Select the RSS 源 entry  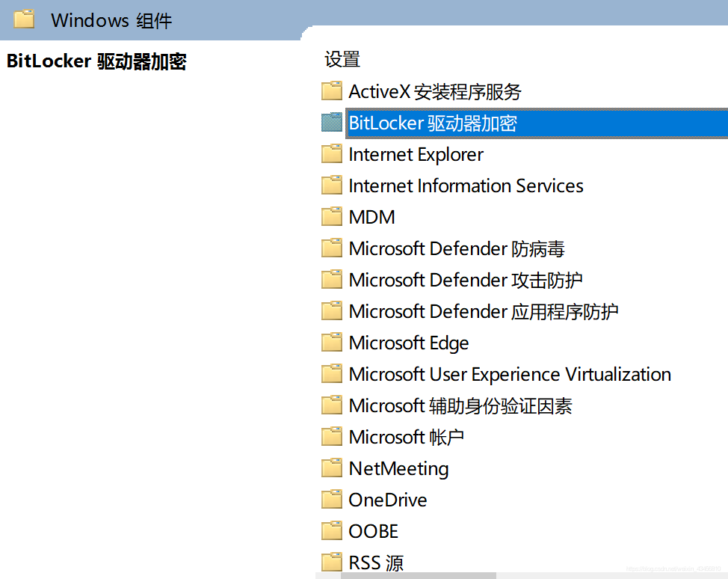(376, 563)
